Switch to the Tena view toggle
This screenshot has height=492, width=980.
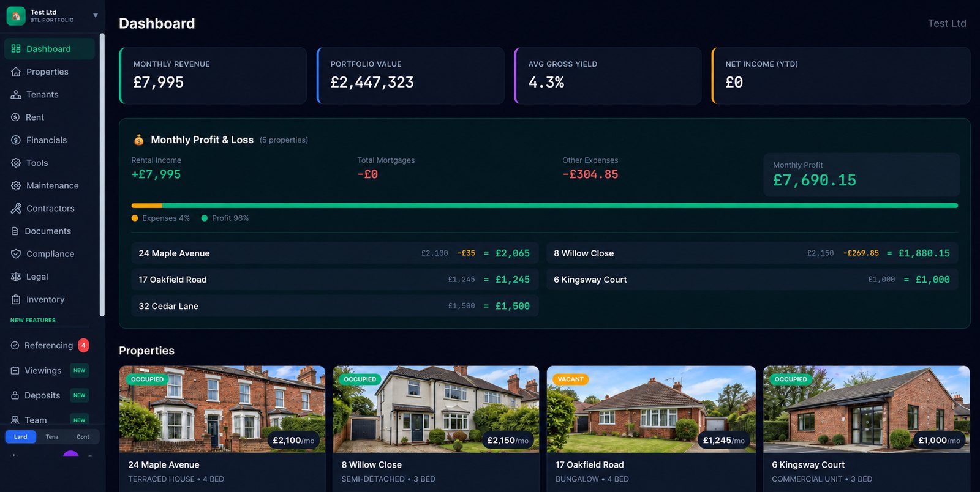click(52, 437)
